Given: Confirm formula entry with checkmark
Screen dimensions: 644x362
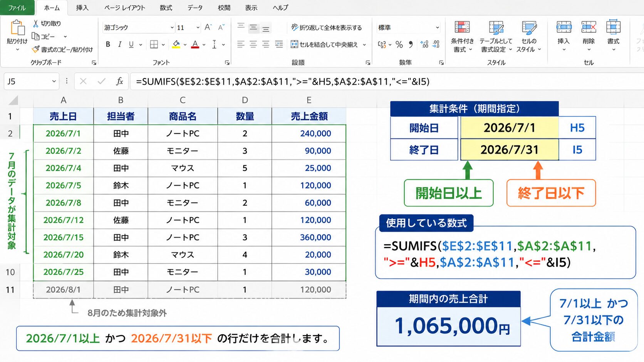Looking at the screenshot, I should click(102, 81).
